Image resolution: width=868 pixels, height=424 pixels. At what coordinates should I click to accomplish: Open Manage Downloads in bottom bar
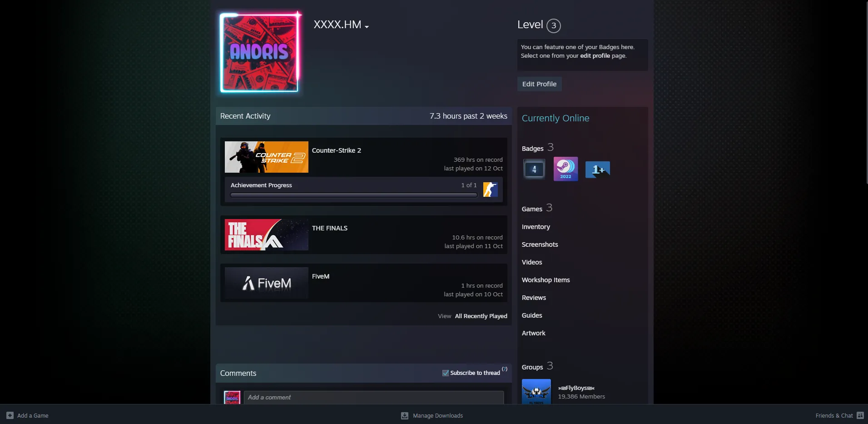pos(438,416)
